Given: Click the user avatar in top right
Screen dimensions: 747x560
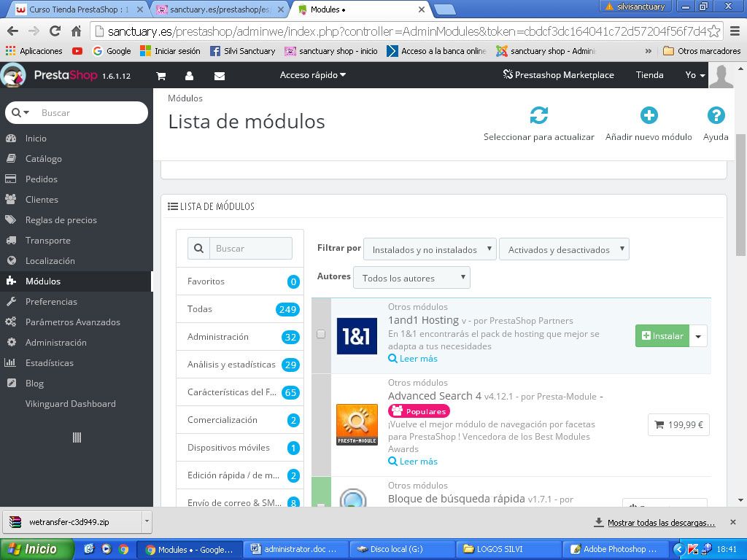Looking at the screenshot, I should pos(721,75).
